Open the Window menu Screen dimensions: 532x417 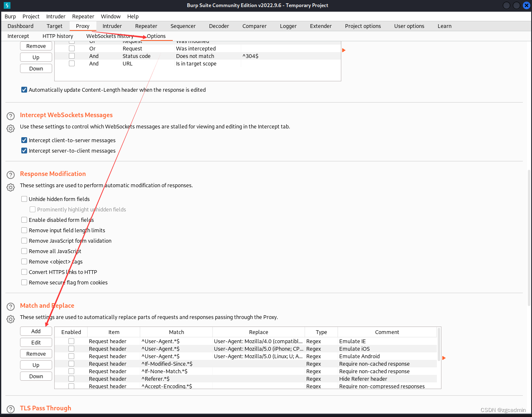(x=111, y=16)
